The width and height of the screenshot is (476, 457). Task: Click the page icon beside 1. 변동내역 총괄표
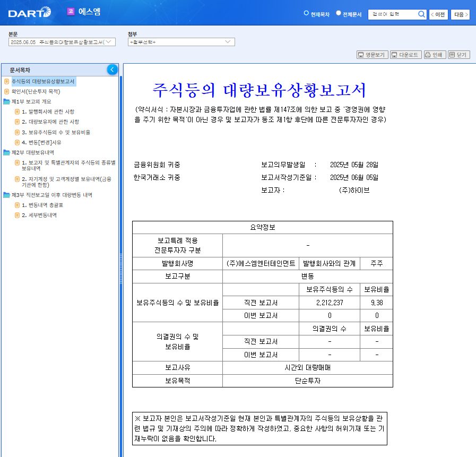point(18,205)
